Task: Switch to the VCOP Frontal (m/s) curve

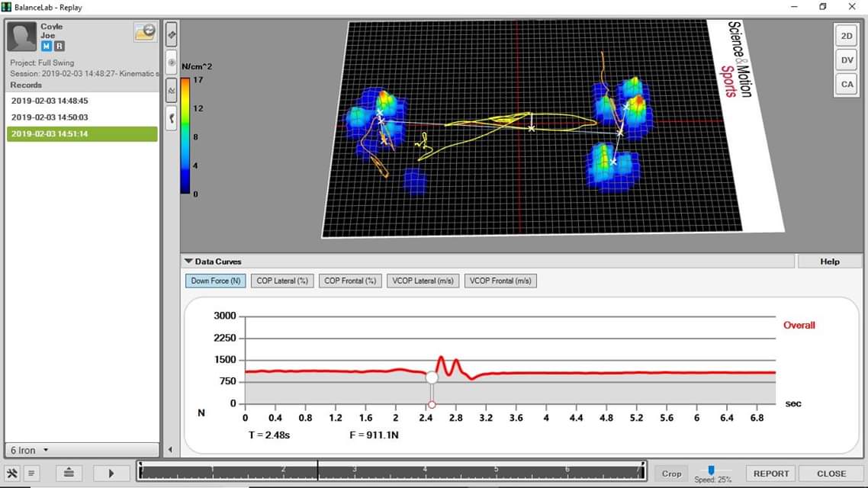Action: click(500, 281)
